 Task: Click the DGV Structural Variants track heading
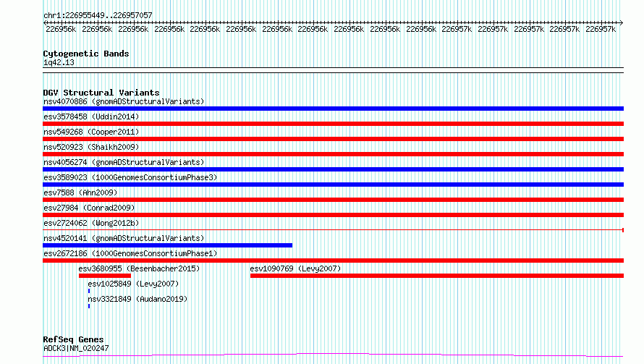pyautogui.click(x=101, y=93)
